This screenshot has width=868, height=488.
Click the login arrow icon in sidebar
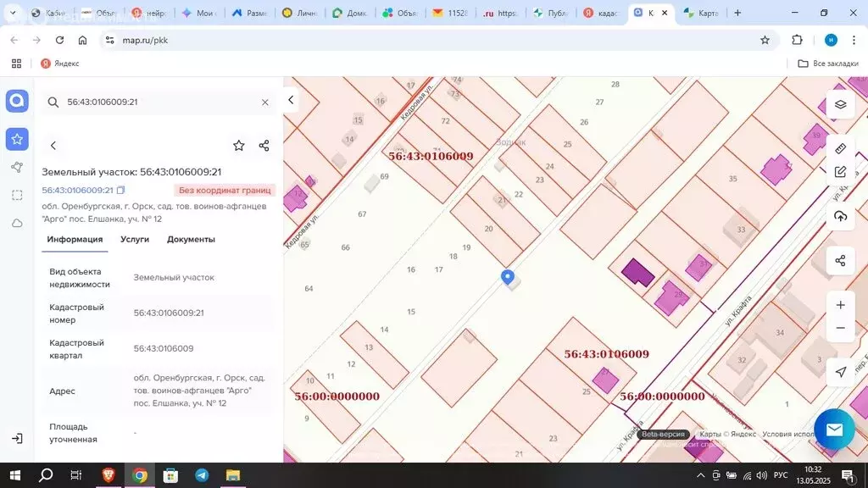click(17, 439)
